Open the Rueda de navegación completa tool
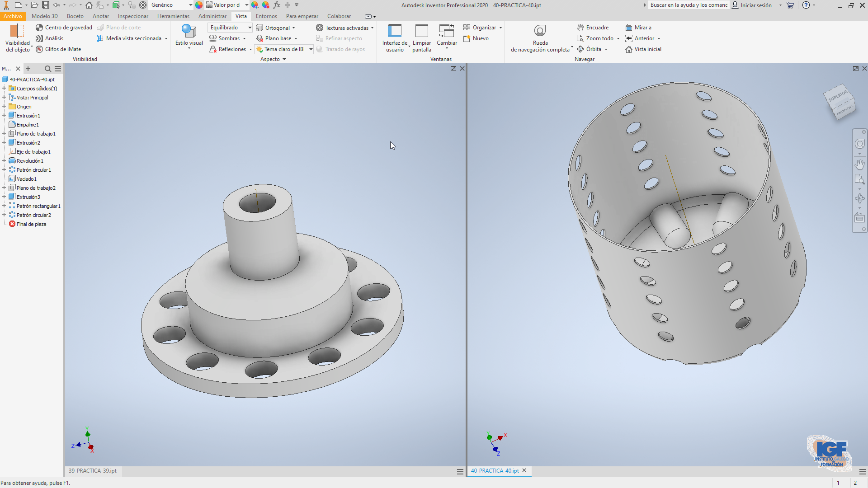Image resolution: width=868 pixels, height=488 pixels. click(x=540, y=30)
